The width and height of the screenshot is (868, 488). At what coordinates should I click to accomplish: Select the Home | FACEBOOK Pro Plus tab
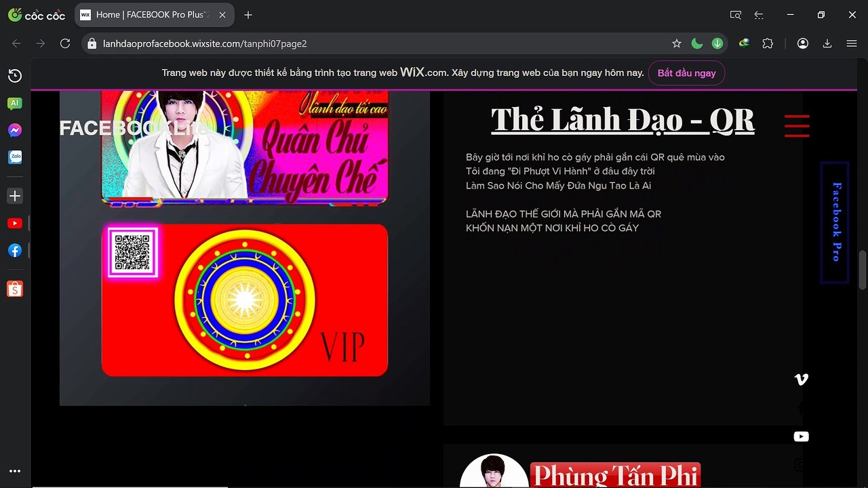coord(154,15)
